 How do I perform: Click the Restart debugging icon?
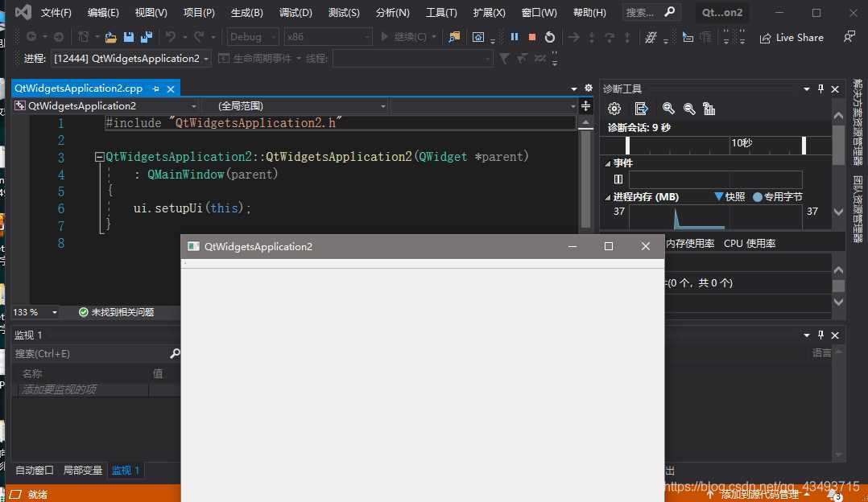click(x=550, y=37)
